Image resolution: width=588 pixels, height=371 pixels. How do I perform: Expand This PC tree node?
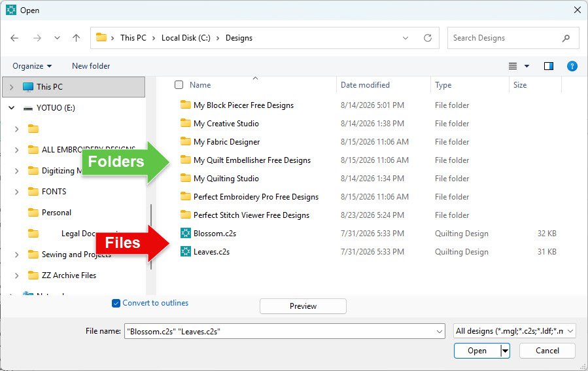click(x=11, y=87)
